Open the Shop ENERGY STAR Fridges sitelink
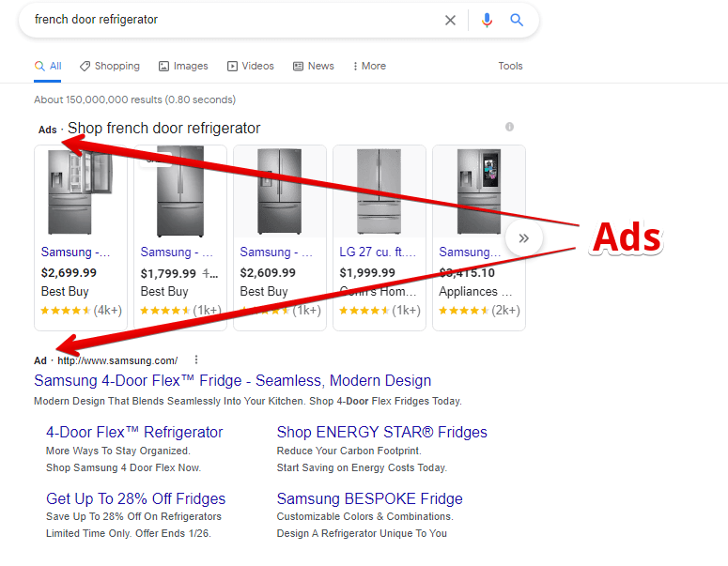Viewport: 728px width, 566px height. click(382, 432)
